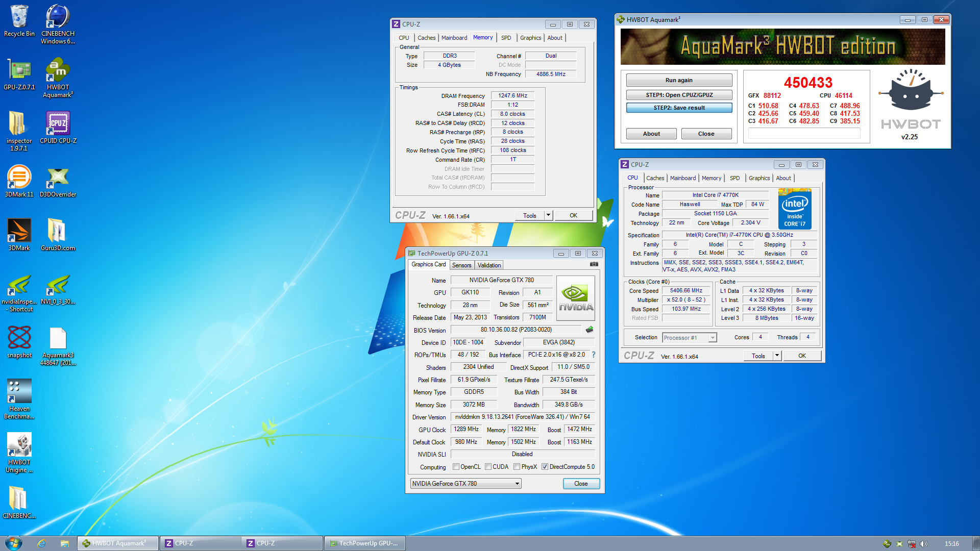This screenshot has height=551, width=980.
Task: Click STEP1: Open CPUZ/GPUZ button
Action: [679, 95]
